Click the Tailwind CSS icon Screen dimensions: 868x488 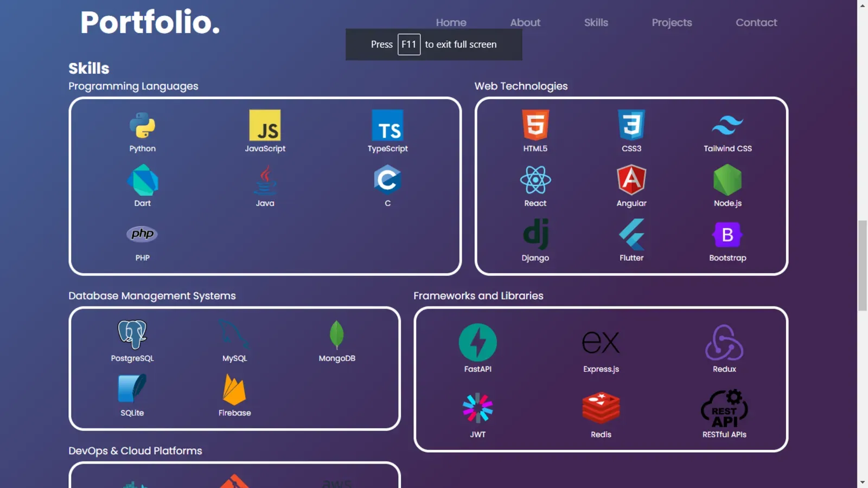pos(727,125)
